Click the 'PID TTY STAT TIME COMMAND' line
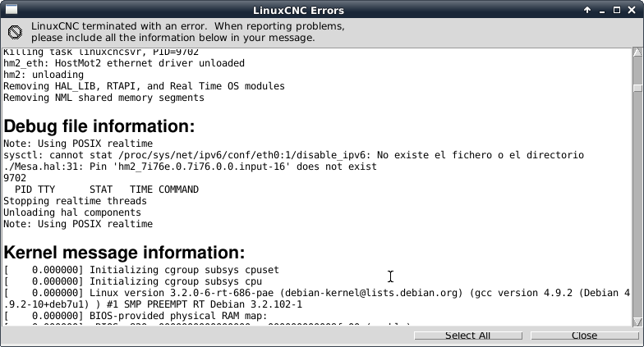 point(107,189)
